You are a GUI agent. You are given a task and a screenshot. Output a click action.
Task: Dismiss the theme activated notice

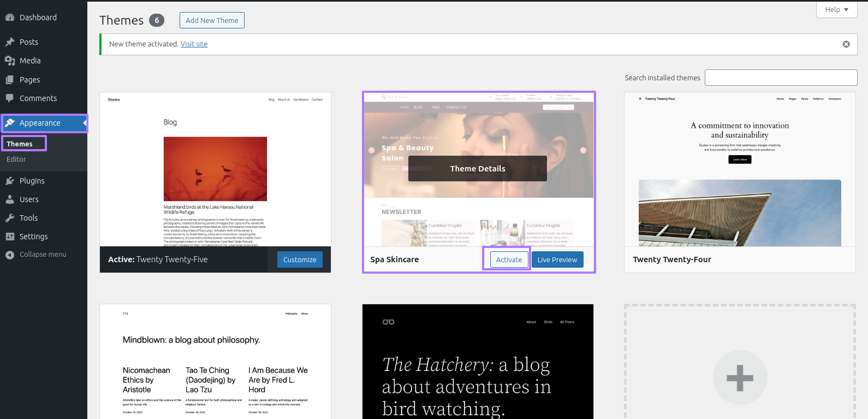846,44
